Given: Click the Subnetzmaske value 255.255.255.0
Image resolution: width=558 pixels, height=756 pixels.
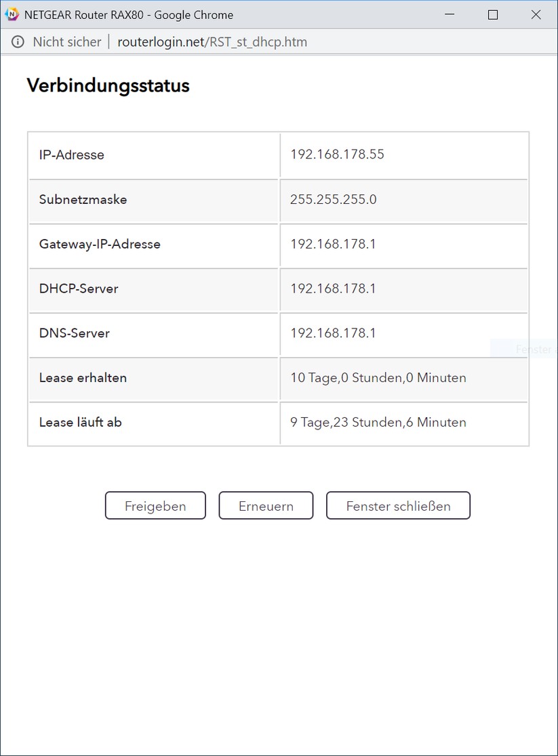Looking at the screenshot, I should click(x=333, y=199).
